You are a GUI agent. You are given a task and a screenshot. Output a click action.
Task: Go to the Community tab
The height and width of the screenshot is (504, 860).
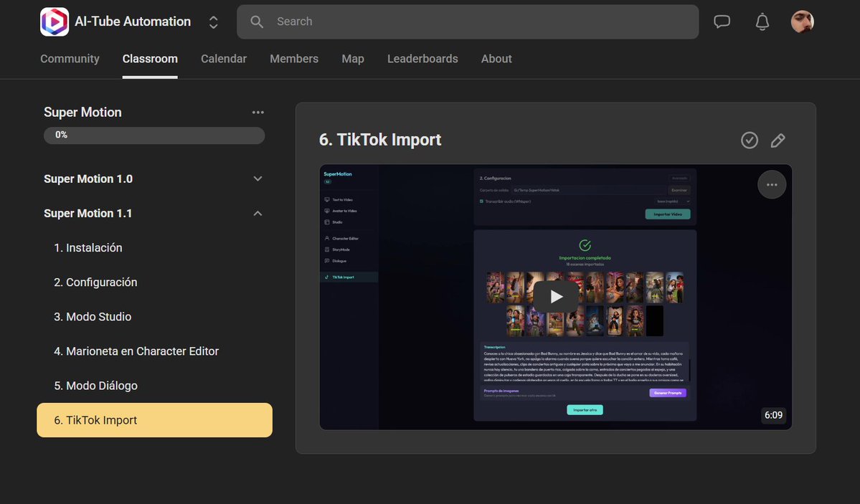(70, 59)
